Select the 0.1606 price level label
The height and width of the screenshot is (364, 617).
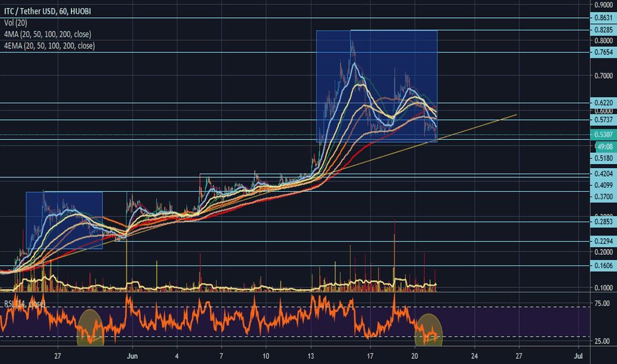click(603, 265)
